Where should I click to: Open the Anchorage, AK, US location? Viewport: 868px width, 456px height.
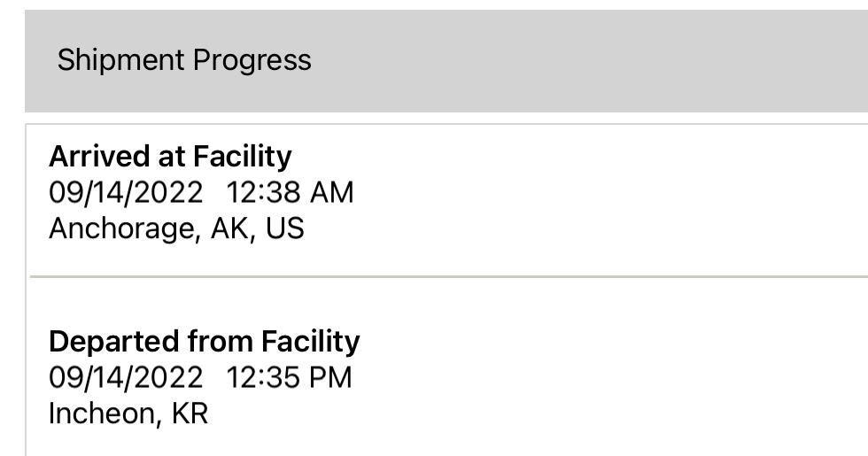pos(176,228)
